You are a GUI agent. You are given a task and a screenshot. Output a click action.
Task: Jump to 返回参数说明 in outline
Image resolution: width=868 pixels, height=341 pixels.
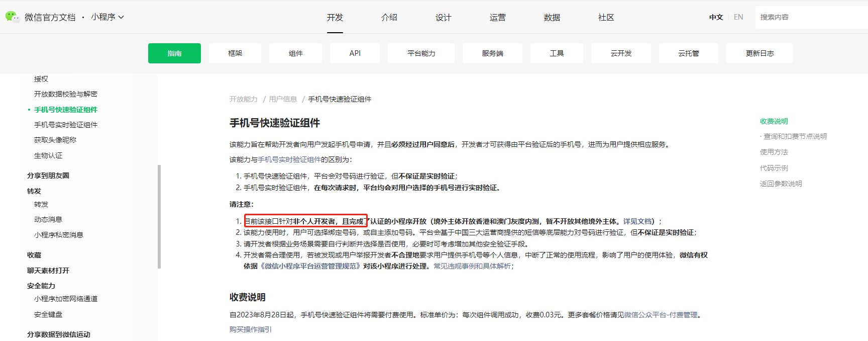(781, 184)
